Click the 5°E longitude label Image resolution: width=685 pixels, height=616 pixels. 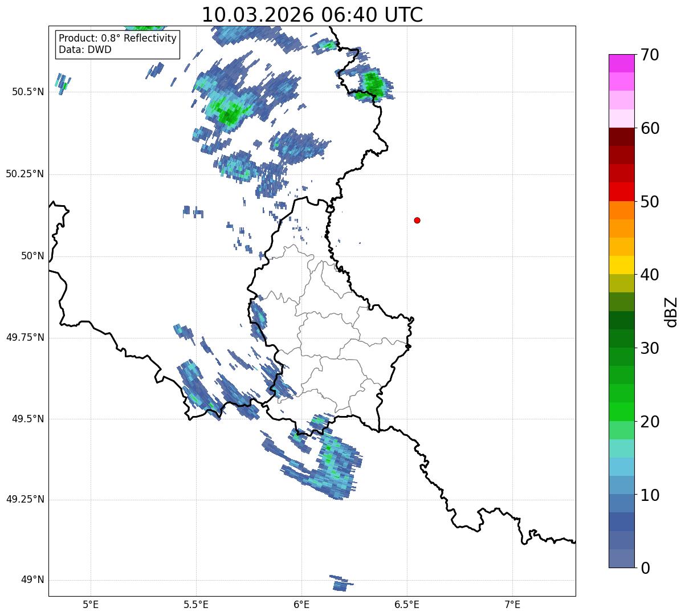[x=91, y=605]
